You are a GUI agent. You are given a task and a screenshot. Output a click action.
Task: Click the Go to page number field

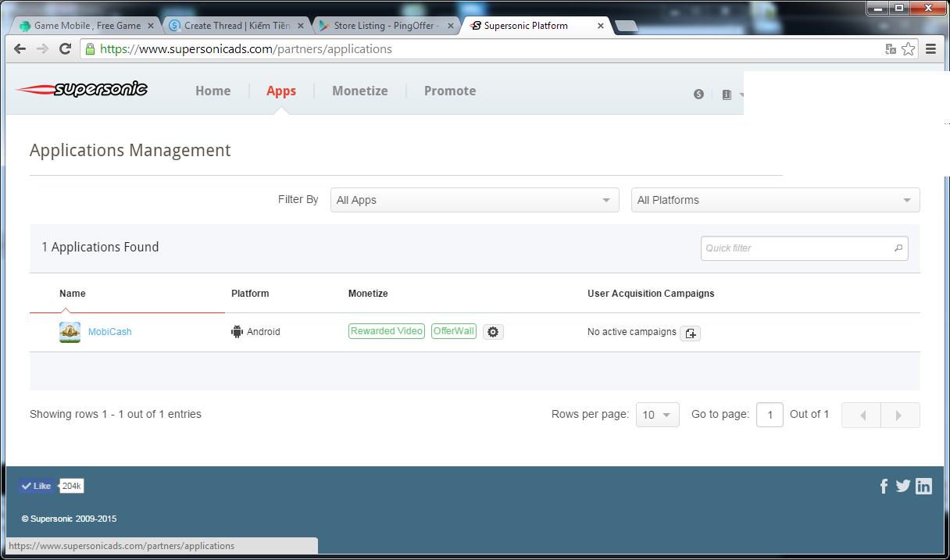(770, 415)
